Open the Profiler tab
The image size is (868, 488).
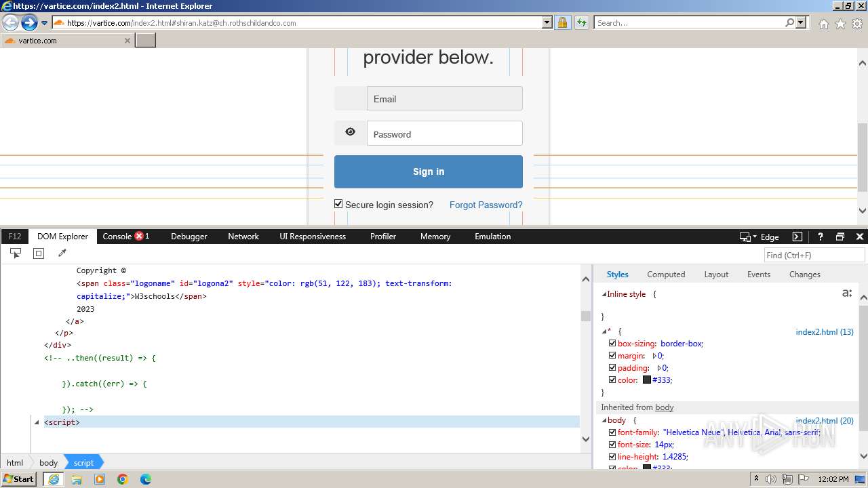click(x=383, y=237)
